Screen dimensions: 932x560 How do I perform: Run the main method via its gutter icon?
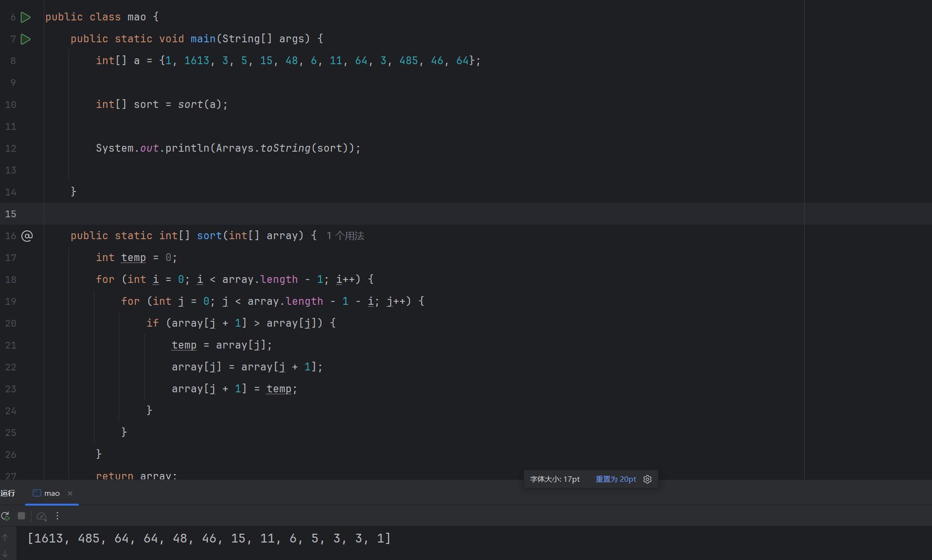(x=26, y=39)
